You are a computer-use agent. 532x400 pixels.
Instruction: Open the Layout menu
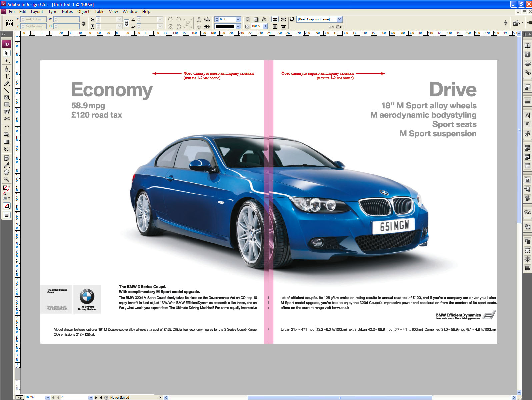pyautogui.click(x=37, y=11)
